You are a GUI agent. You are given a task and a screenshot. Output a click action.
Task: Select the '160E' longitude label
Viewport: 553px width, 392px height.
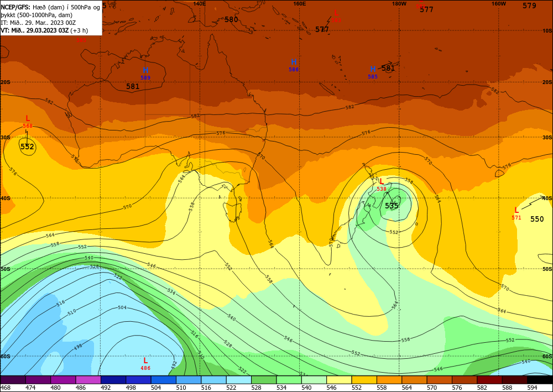pos(299,3)
